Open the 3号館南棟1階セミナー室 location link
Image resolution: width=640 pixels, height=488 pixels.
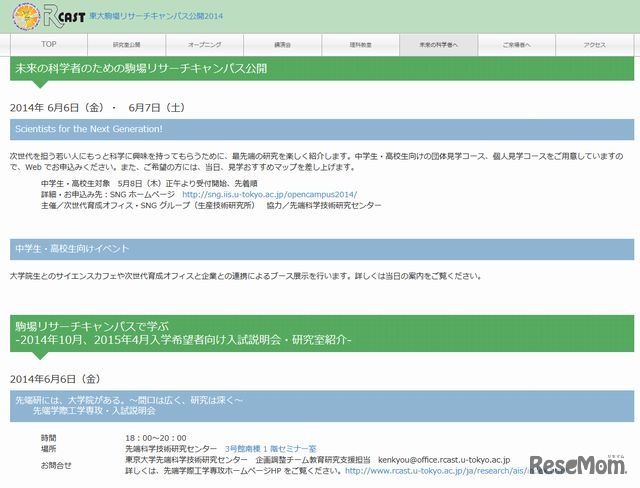click(x=271, y=449)
